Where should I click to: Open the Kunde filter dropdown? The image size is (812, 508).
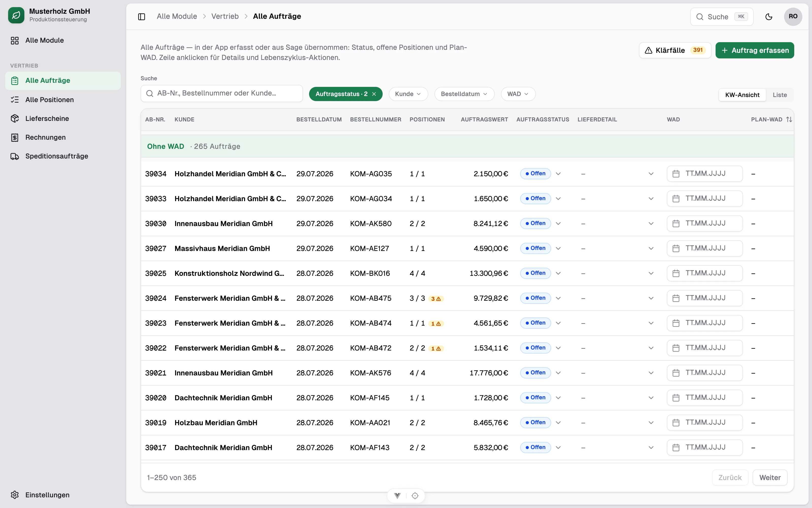[x=408, y=94]
